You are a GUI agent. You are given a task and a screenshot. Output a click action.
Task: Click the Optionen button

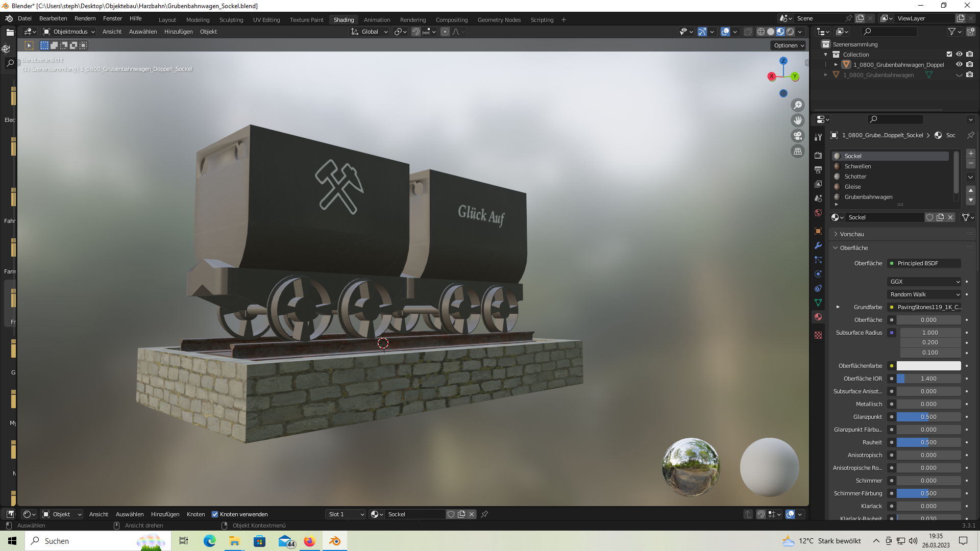click(x=789, y=45)
